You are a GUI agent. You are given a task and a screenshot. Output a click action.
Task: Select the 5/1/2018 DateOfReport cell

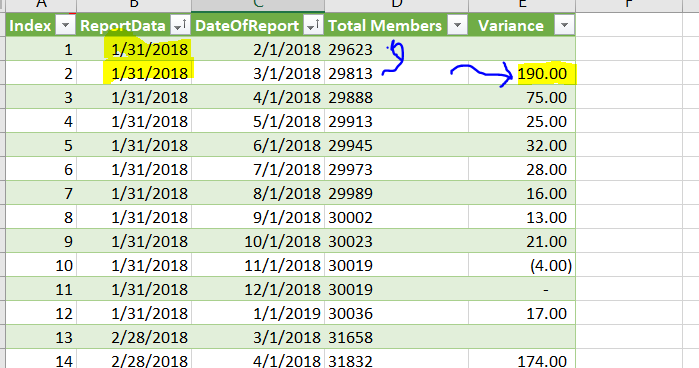coord(258,121)
